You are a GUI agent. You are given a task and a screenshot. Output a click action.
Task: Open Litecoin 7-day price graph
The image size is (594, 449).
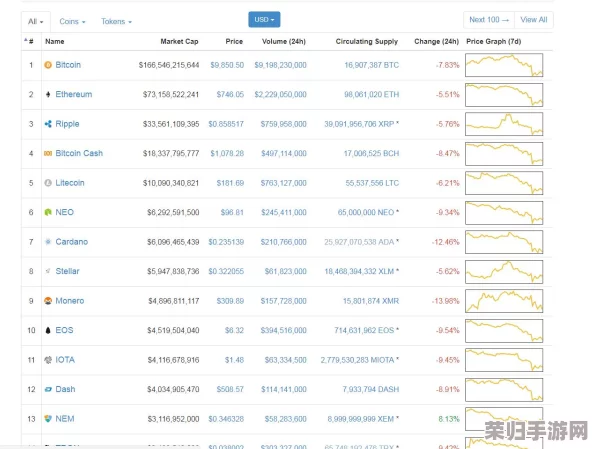(504, 183)
